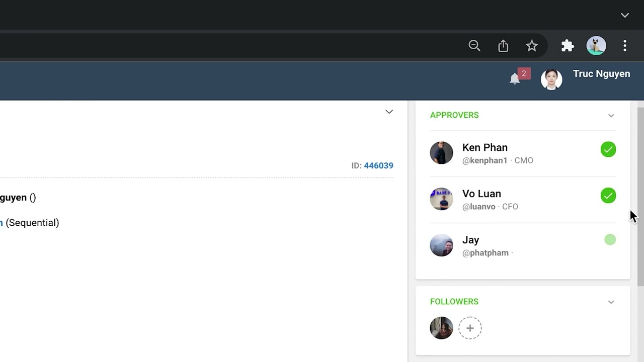Click the browser zoom magnifier icon
The width and height of the screenshot is (644, 362).
click(x=474, y=46)
